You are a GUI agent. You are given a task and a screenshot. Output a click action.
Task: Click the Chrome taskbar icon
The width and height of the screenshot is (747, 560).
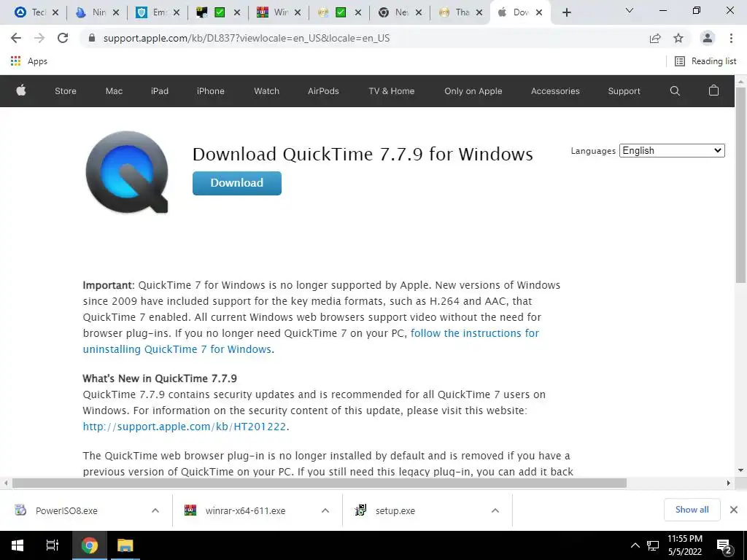tap(89, 545)
